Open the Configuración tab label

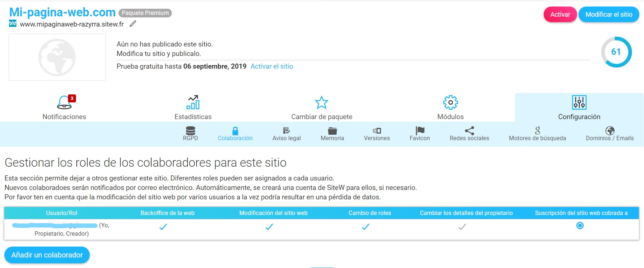click(x=579, y=117)
